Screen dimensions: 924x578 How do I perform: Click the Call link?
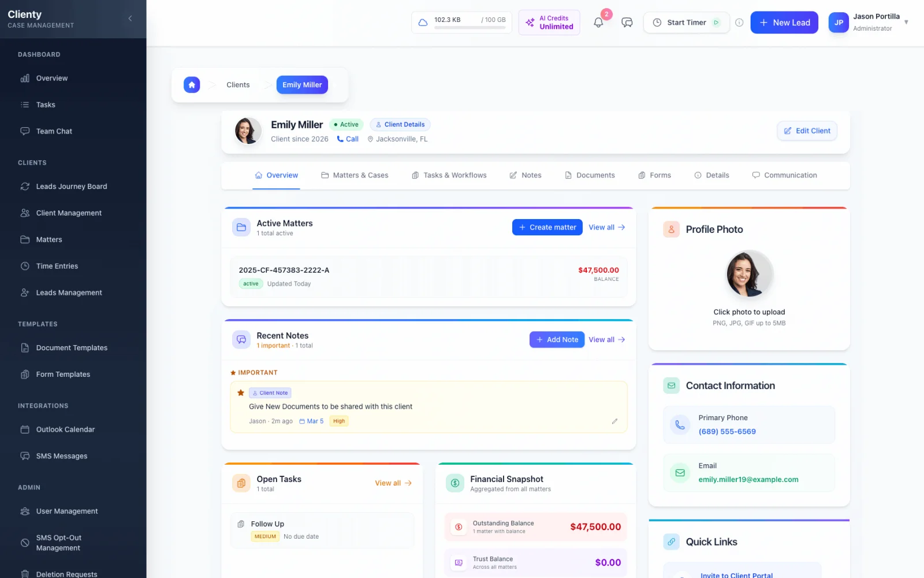pyautogui.click(x=348, y=139)
